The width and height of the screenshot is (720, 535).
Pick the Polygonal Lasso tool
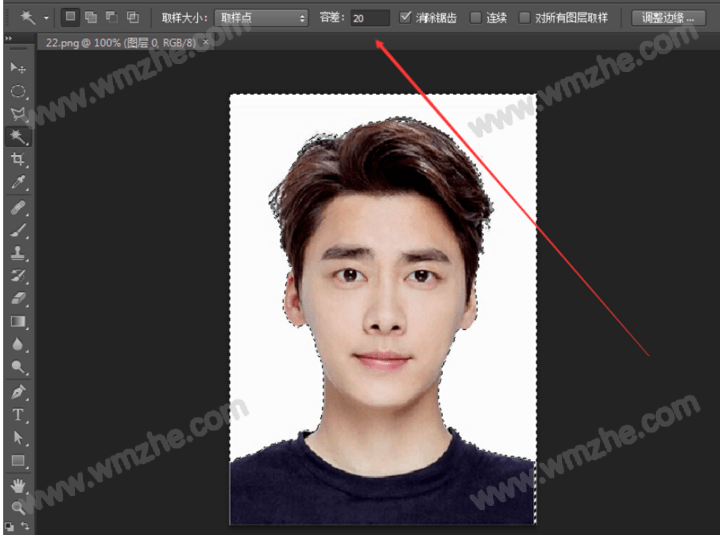[18, 114]
